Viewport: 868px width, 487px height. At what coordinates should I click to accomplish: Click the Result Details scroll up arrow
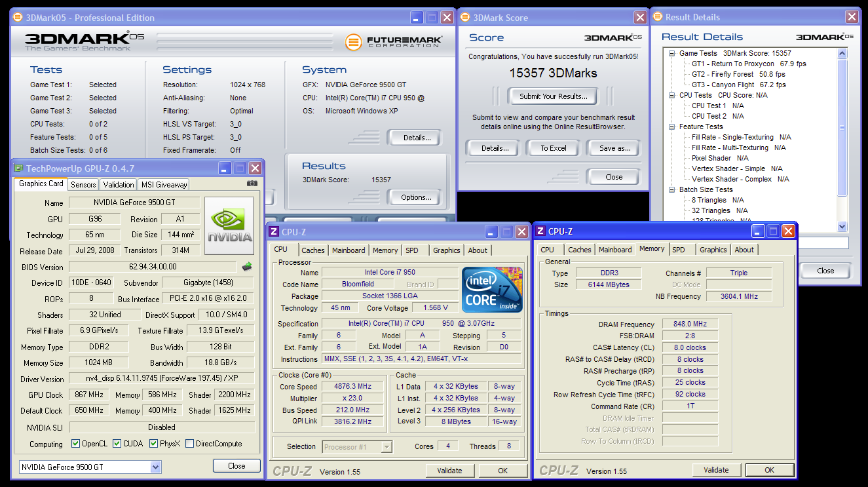(842, 54)
